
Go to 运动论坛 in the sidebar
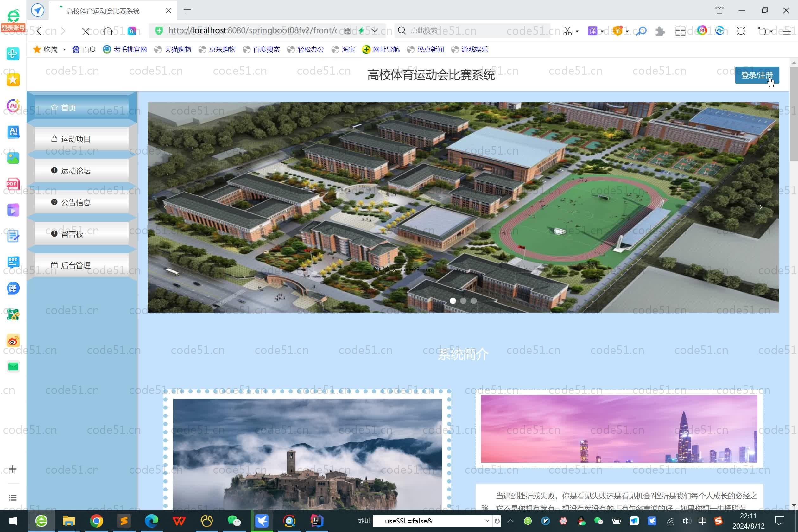point(81,170)
